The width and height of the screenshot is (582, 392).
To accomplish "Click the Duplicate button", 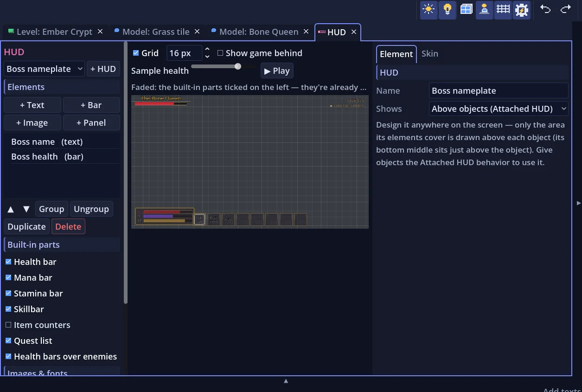I will [x=26, y=227].
